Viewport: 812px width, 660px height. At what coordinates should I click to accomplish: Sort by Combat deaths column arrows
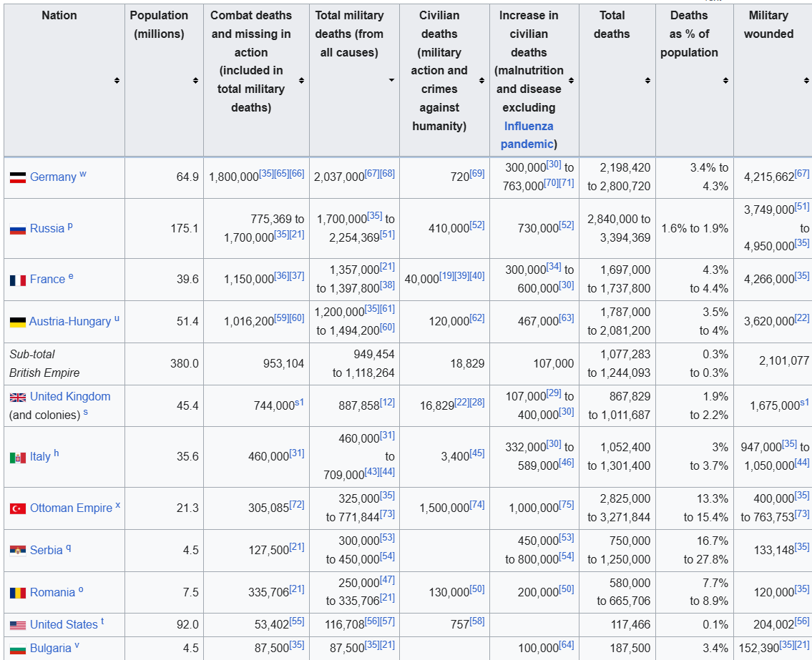point(301,80)
